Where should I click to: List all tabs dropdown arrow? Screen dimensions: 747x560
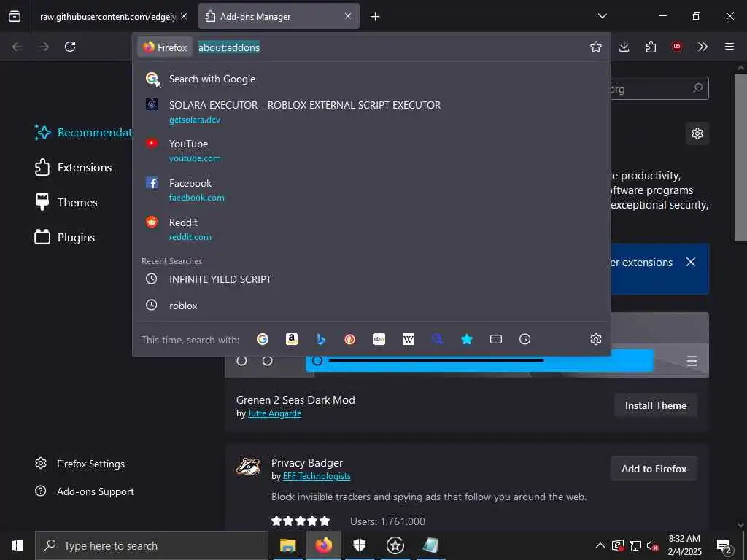(x=602, y=16)
